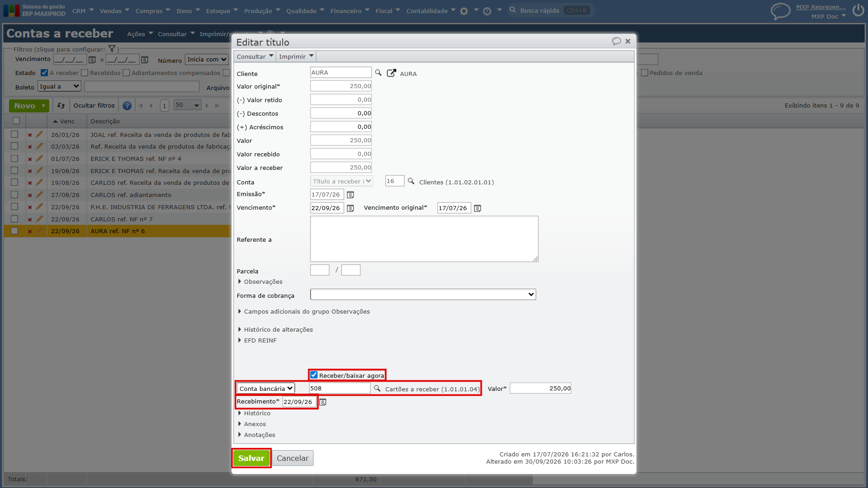This screenshot has width=868, height=488.
Task: Open the Estoque top menu
Action: 222,11
